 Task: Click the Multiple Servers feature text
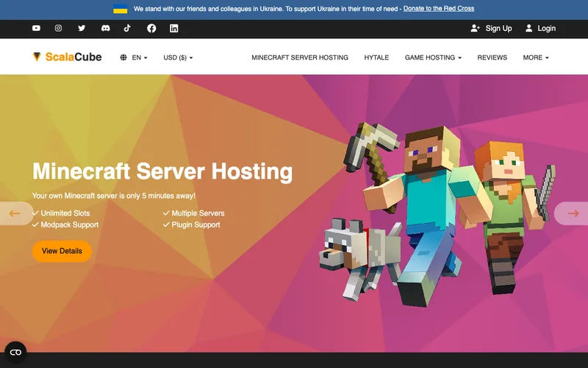[x=198, y=213]
